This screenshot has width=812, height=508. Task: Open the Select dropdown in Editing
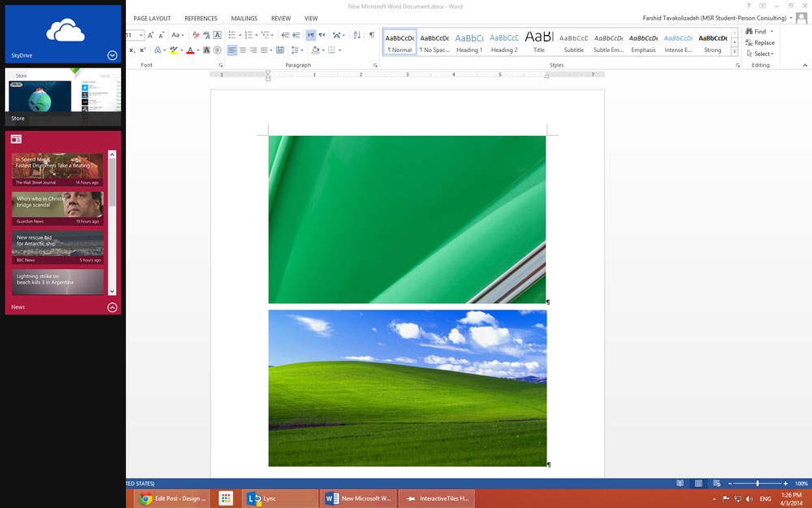(x=760, y=54)
